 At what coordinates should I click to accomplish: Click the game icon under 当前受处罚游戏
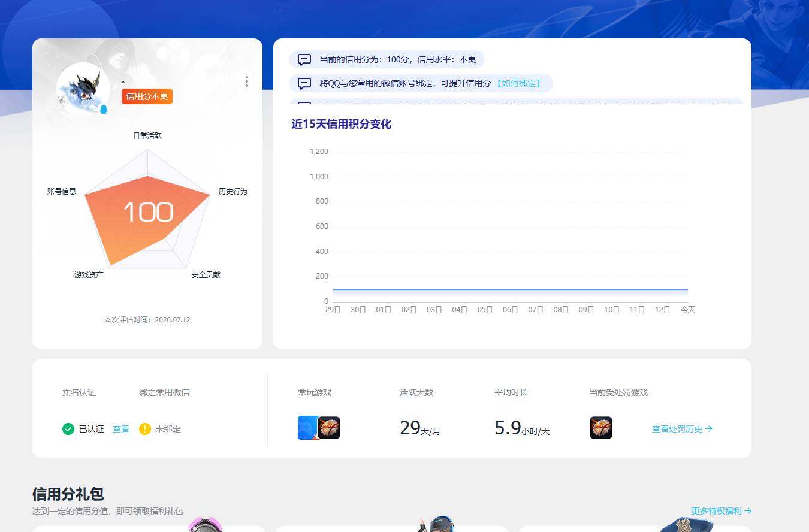[x=601, y=428]
